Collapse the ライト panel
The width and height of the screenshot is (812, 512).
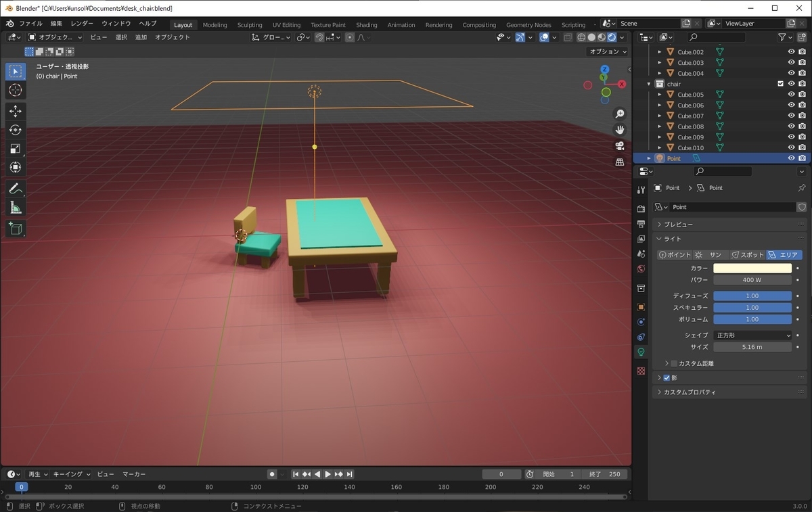click(x=730, y=239)
